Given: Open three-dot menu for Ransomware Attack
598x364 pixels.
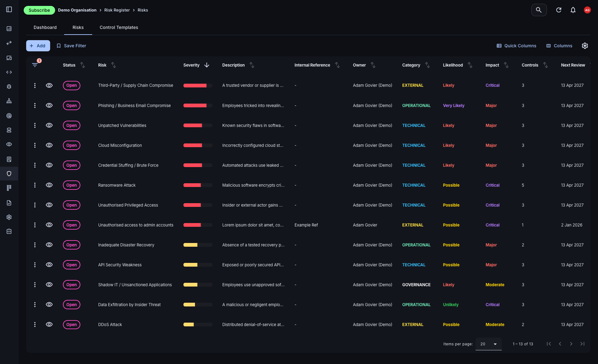Looking at the screenshot, I should coord(35,185).
